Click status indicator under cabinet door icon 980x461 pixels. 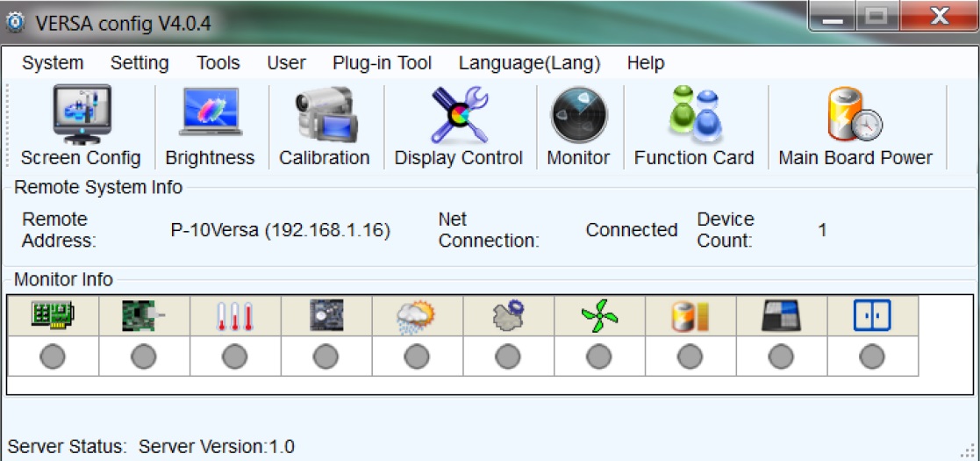(x=872, y=357)
